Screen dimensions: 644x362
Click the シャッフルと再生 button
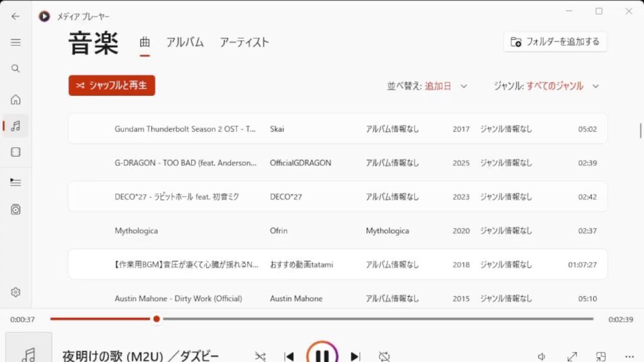112,85
